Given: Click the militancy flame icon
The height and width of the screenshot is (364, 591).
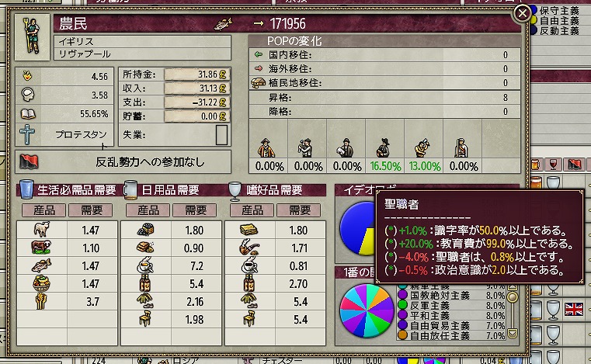Looking at the screenshot, I should click(x=27, y=76).
